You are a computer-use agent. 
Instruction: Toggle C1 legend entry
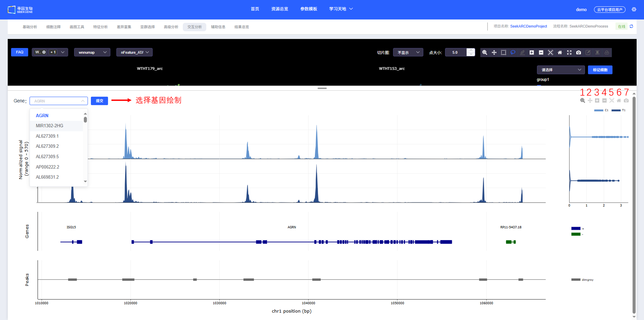[x=601, y=110]
